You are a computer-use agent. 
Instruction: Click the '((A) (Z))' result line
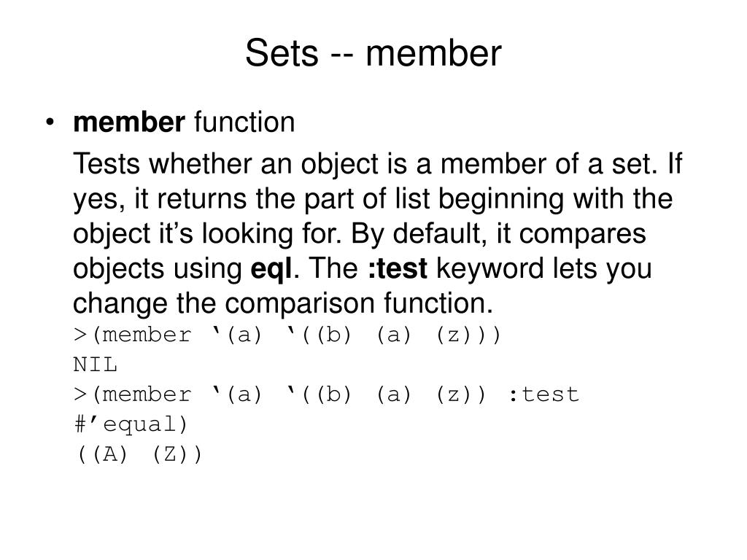point(139,454)
